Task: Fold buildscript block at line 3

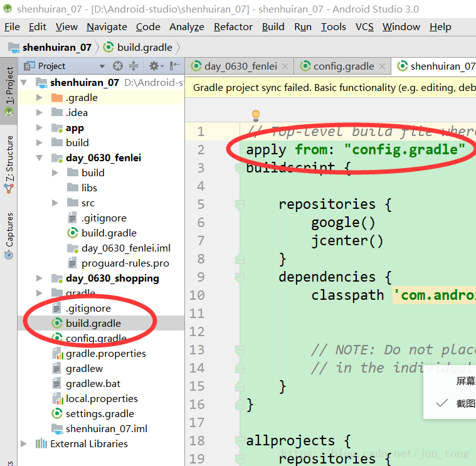Action: click(x=240, y=168)
